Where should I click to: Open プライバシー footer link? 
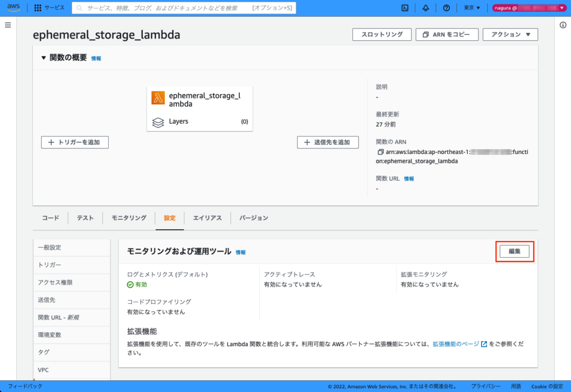coord(486,386)
